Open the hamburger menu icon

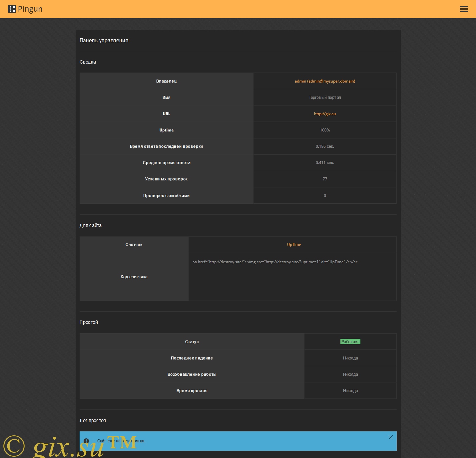point(464,9)
